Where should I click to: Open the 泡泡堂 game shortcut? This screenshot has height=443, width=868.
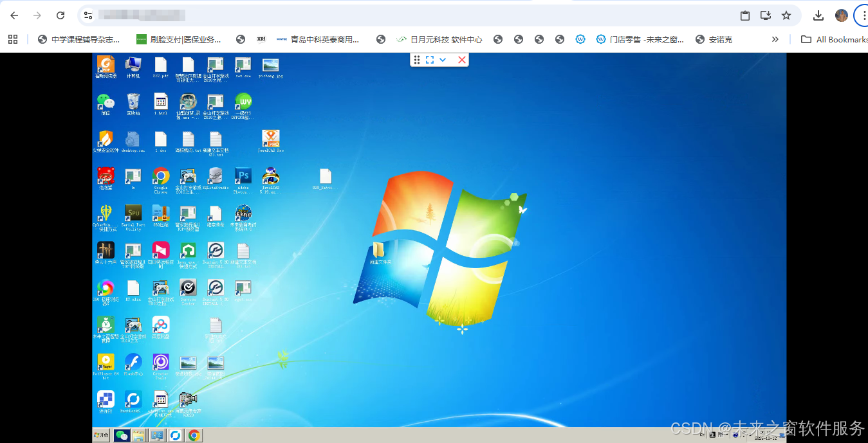click(x=106, y=179)
